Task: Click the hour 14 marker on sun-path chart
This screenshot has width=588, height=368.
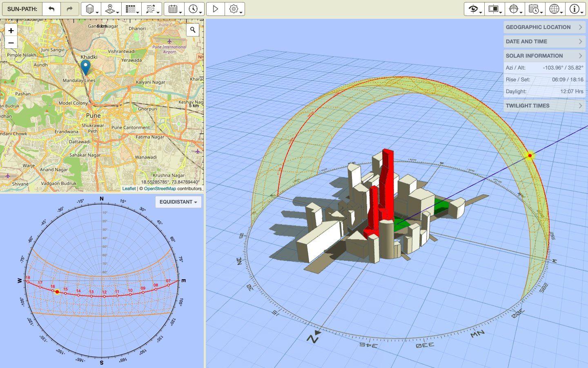Action: tap(78, 295)
